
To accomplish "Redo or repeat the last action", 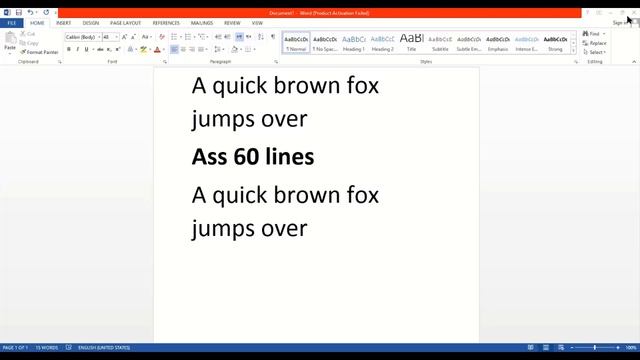I will (46, 13).
